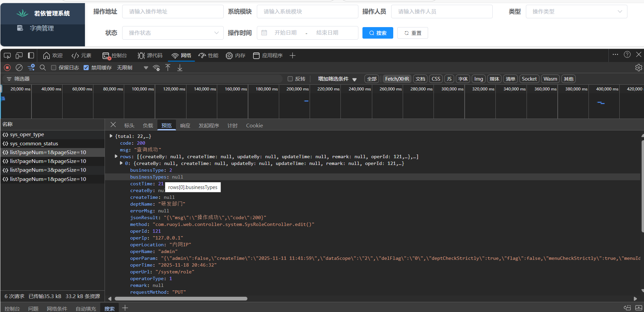Click the inspect element picker icon
Image resolution: width=644 pixels, height=312 pixels.
[7, 55]
